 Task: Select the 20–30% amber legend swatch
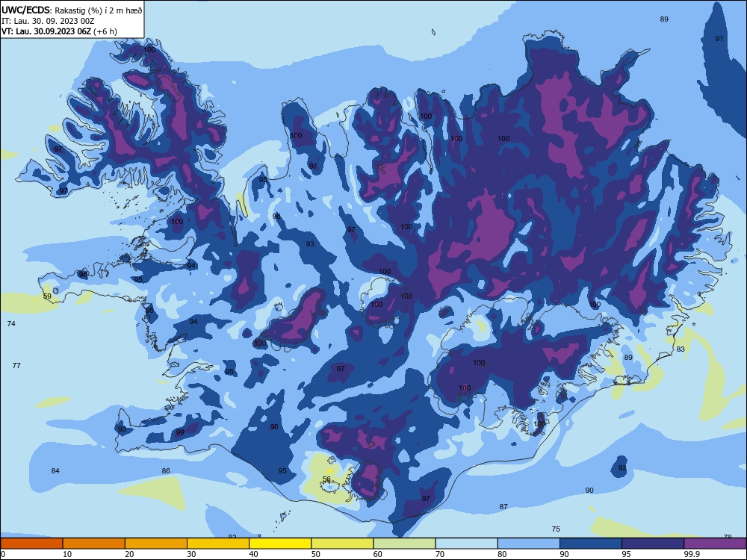click(x=156, y=544)
